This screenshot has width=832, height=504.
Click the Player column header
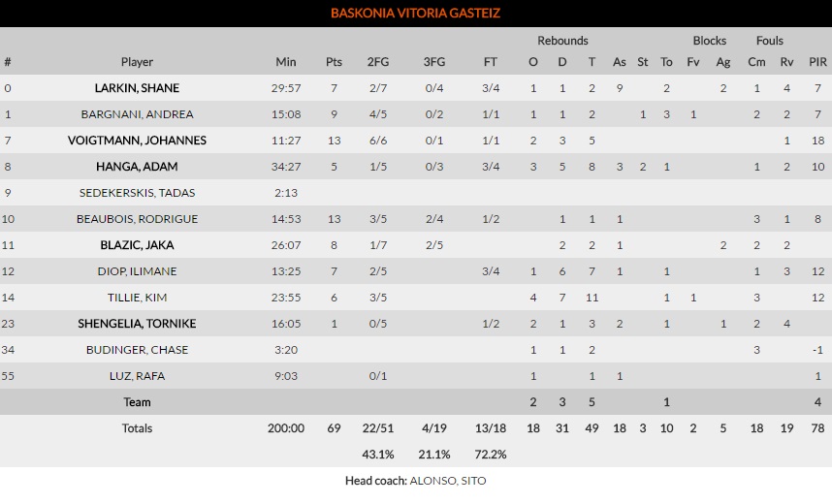click(x=137, y=62)
